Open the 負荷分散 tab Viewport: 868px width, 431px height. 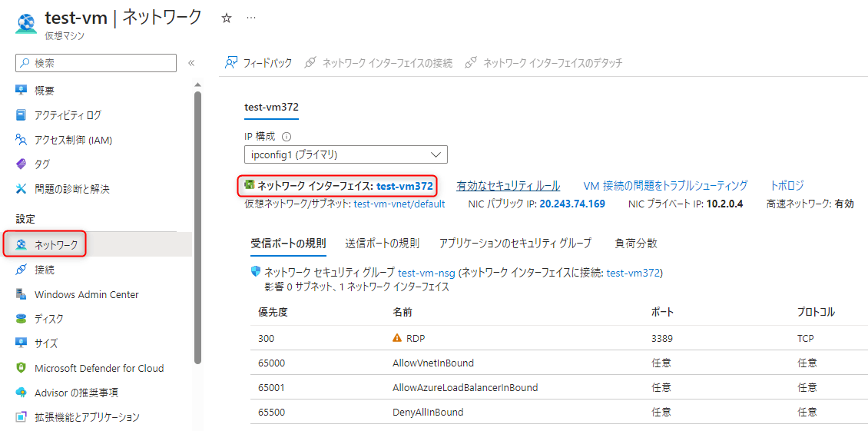(636, 244)
